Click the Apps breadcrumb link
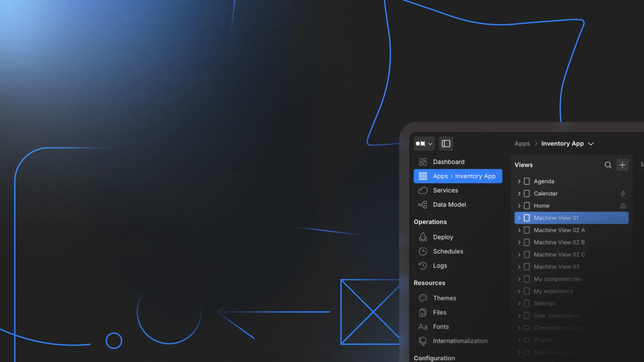Image resolution: width=644 pixels, height=362 pixels. 522,143
